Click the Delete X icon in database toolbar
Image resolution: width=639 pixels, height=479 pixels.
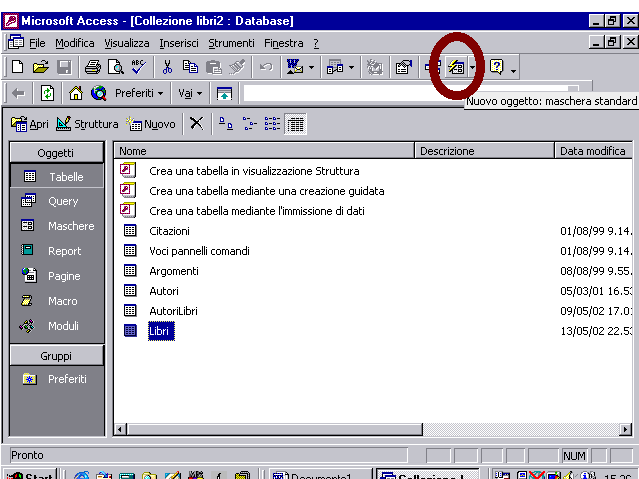pos(196,124)
